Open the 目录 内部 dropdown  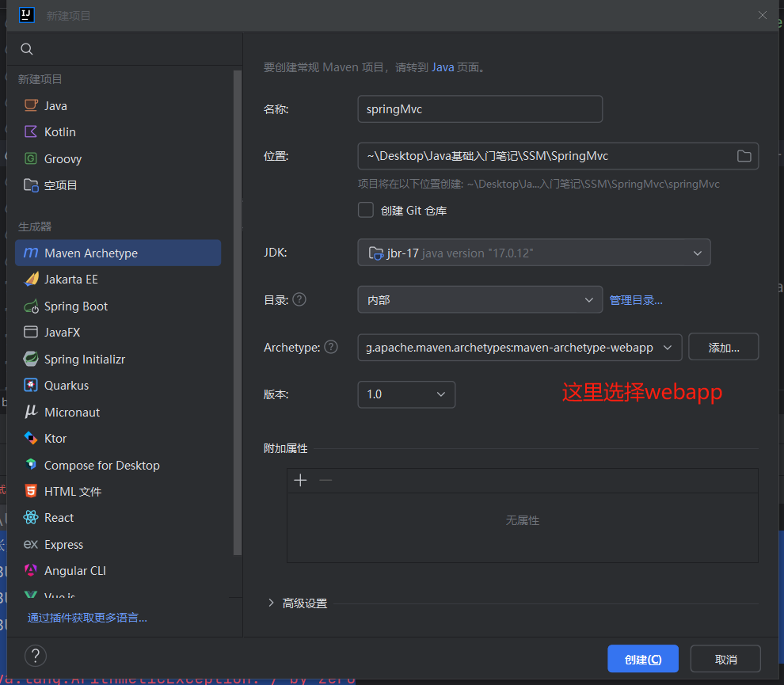480,300
